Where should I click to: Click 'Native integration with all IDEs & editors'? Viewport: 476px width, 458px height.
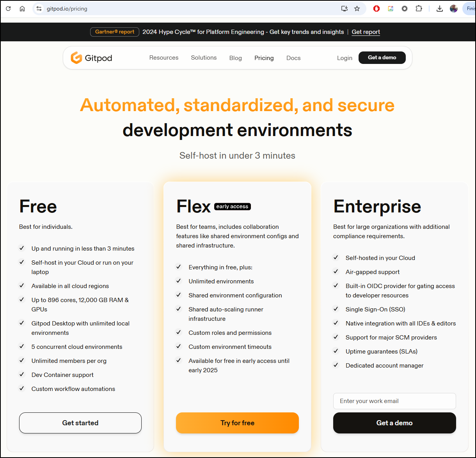(x=401, y=324)
